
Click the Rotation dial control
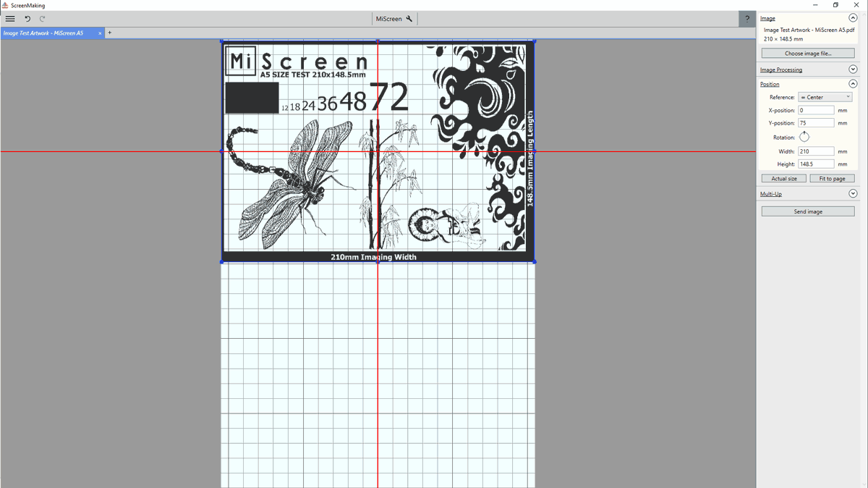(x=804, y=137)
